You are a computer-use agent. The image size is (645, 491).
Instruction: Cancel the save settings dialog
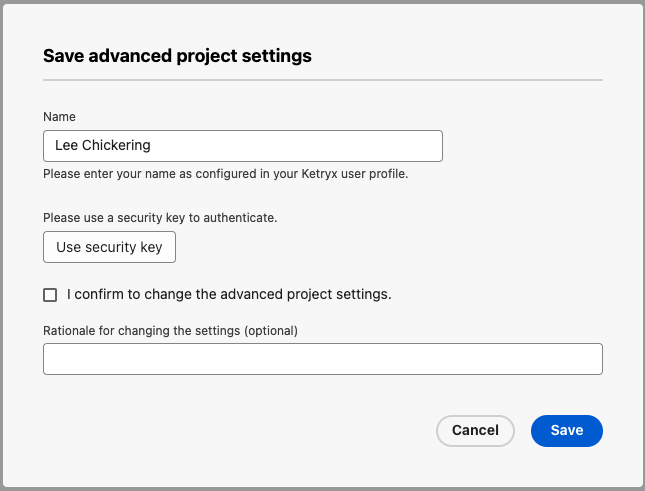tap(475, 431)
